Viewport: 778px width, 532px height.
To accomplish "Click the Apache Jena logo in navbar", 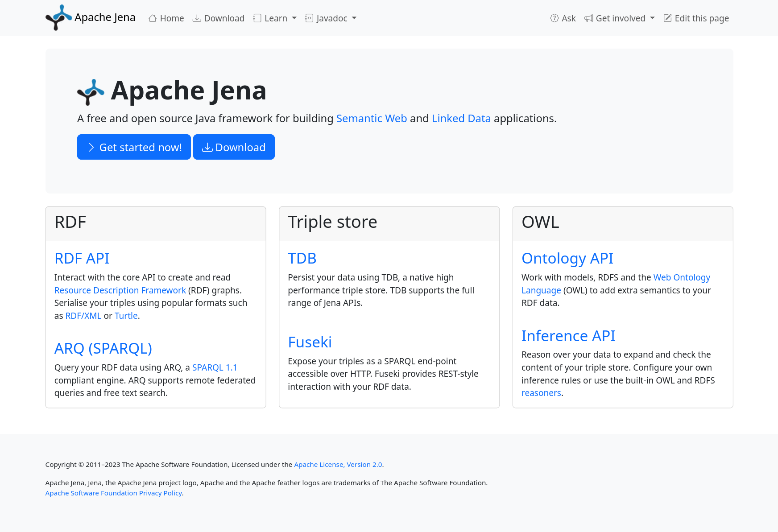I will tap(58, 18).
